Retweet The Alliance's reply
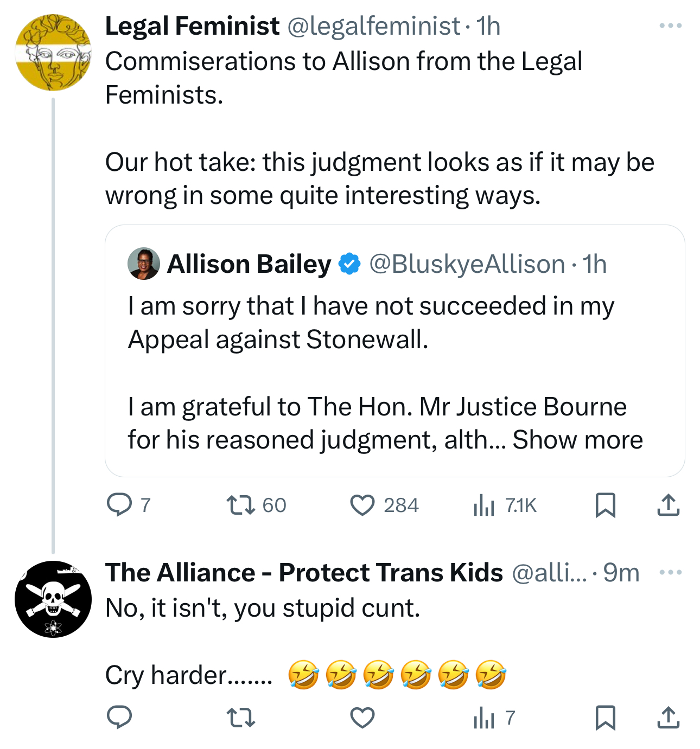 click(240, 718)
